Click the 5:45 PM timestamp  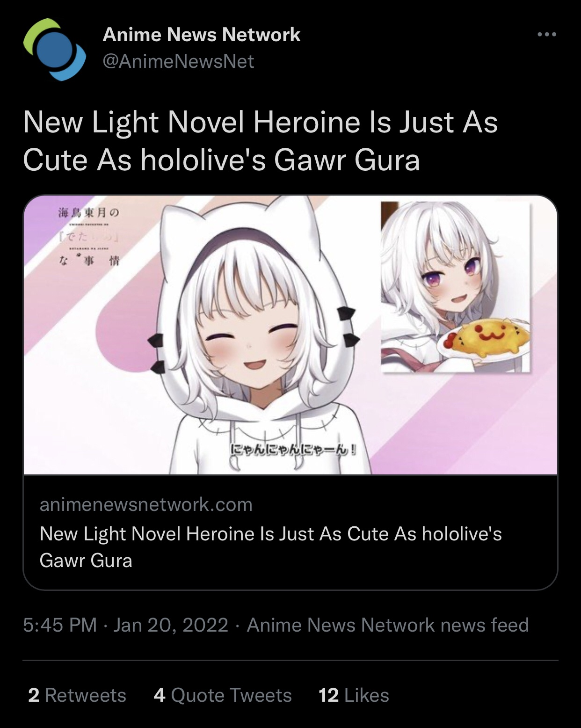tap(60, 625)
